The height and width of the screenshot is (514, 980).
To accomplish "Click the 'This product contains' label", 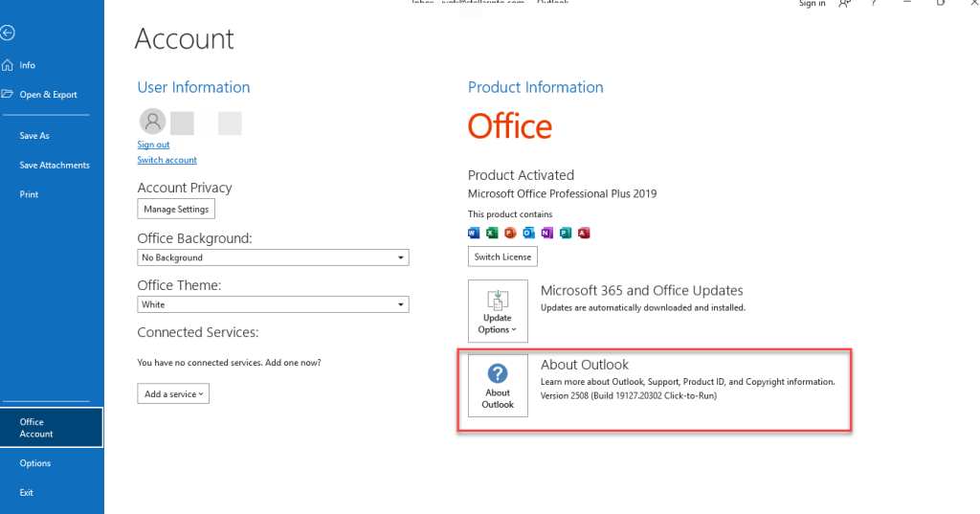I will click(510, 213).
